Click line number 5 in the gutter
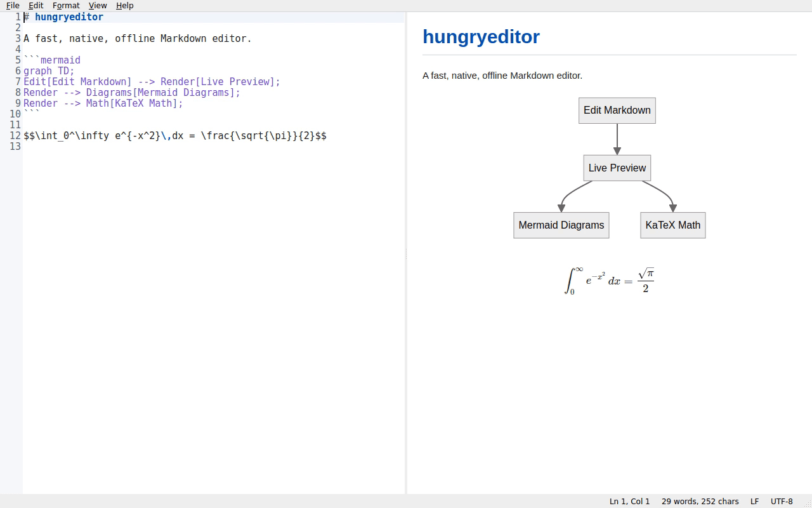 (18, 60)
